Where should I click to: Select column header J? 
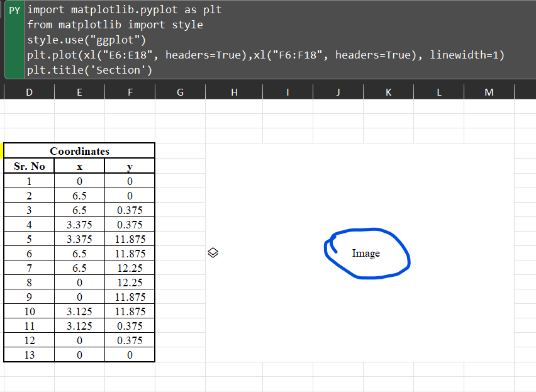click(338, 91)
